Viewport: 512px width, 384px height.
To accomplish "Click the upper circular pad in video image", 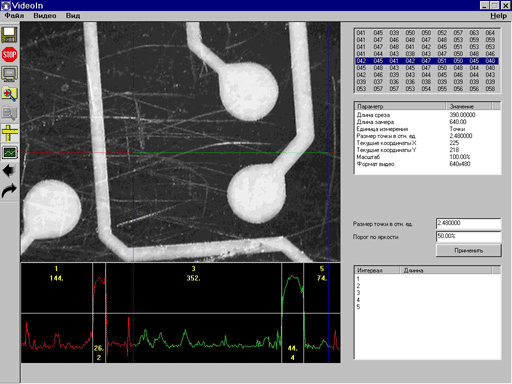I will (x=248, y=92).
